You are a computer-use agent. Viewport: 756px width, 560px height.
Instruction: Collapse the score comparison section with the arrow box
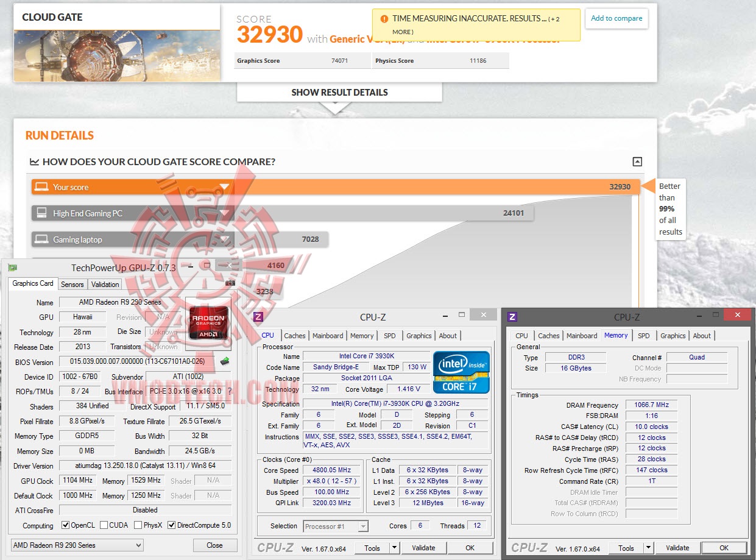pos(637,161)
